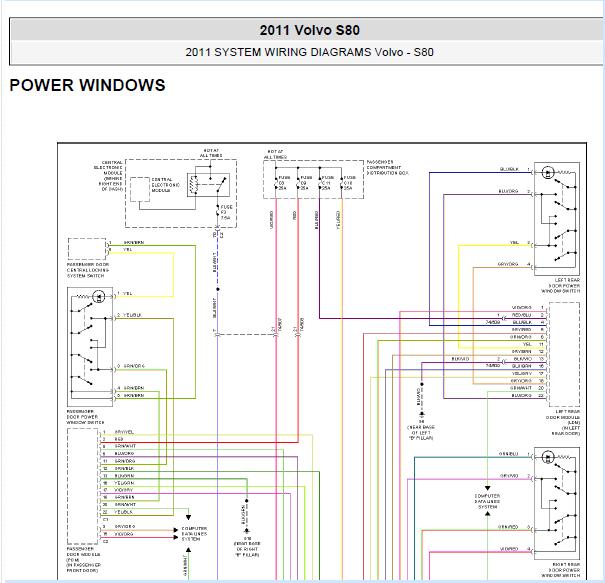The height and width of the screenshot is (583, 605).
Task: Click the dashed box of the central locking system switch
Action: coord(87,249)
